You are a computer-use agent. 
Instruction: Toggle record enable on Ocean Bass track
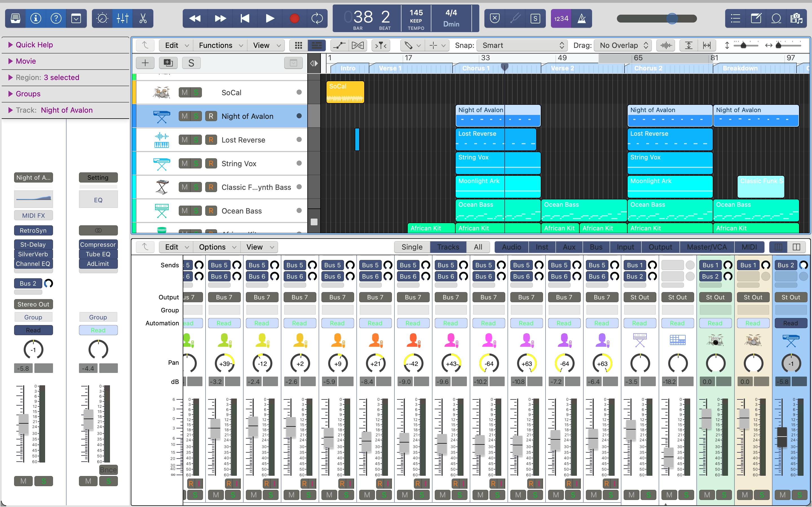coord(211,211)
